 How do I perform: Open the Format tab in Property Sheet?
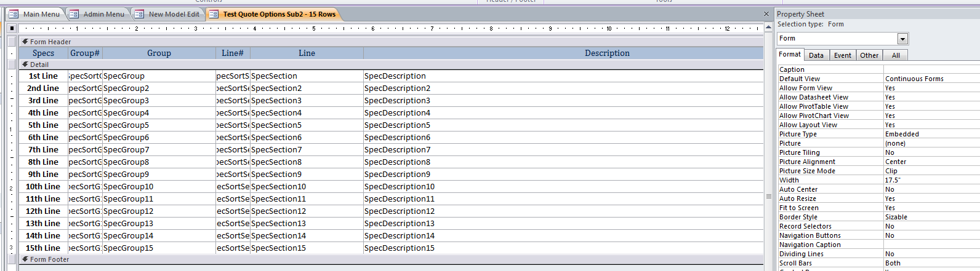tap(790, 55)
